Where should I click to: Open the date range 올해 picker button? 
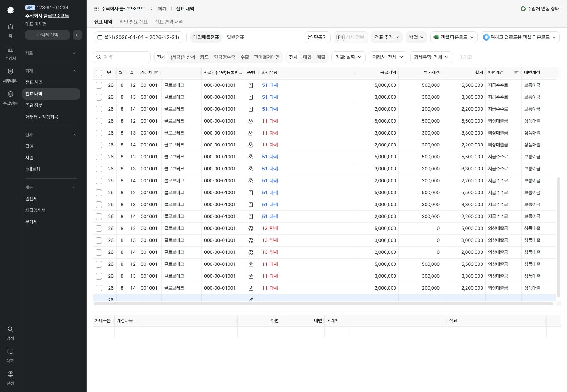pos(139,37)
